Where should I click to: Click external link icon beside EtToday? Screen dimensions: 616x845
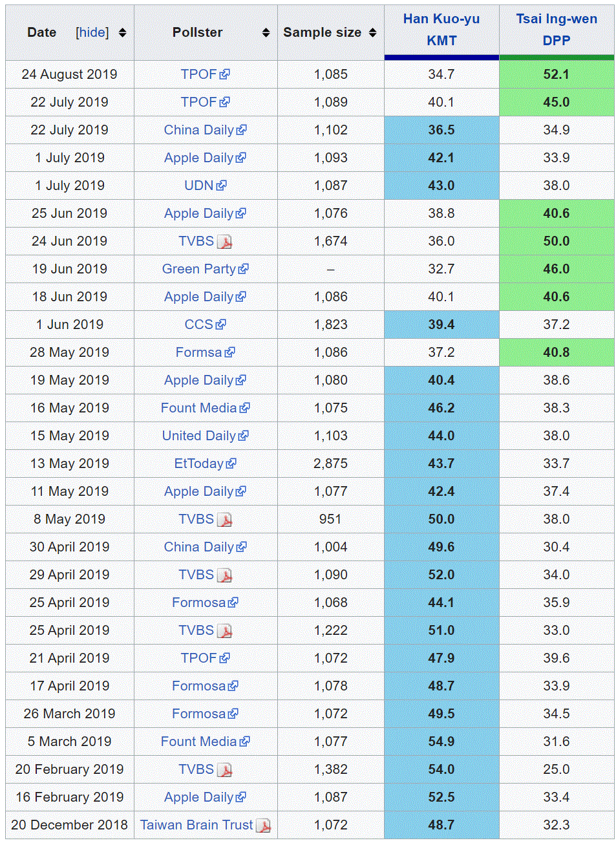[x=231, y=464]
